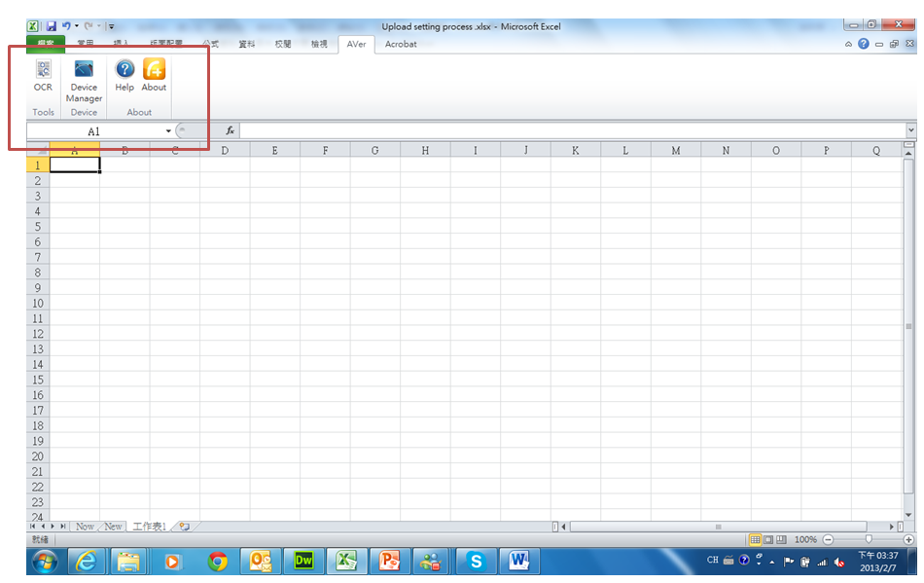The height and width of the screenshot is (583, 924).
Task: Click into the formula bar input
Action: coord(572,130)
